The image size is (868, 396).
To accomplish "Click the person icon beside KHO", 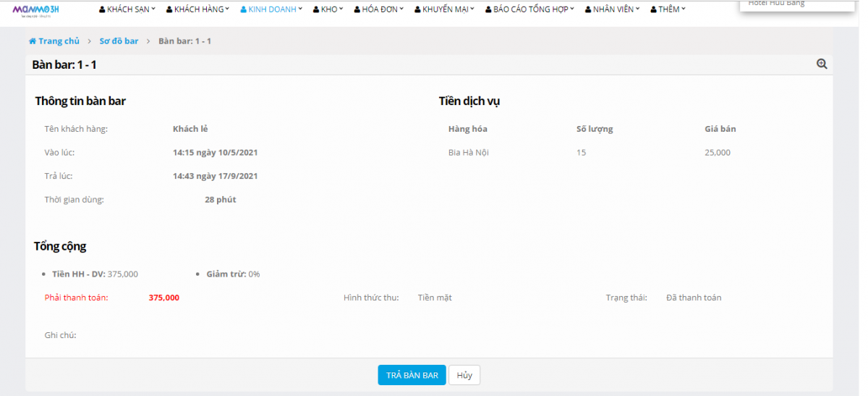I will pyautogui.click(x=316, y=10).
